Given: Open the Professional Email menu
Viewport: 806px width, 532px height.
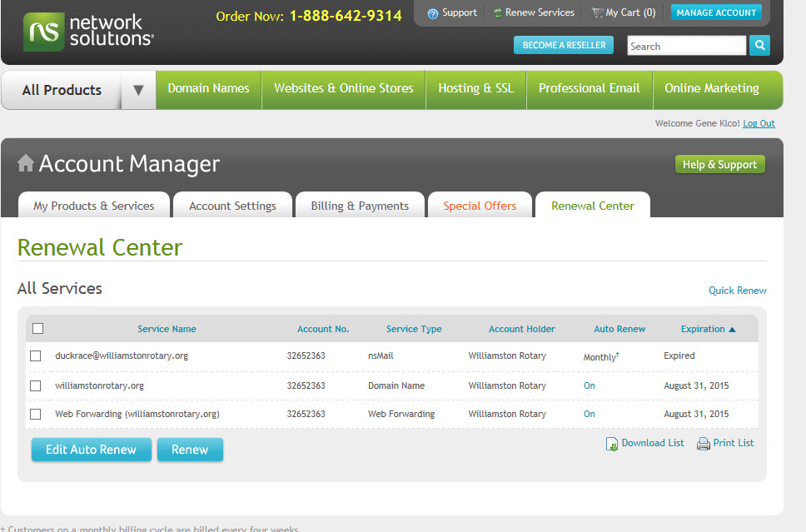Looking at the screenshot, I should [590, 88].
